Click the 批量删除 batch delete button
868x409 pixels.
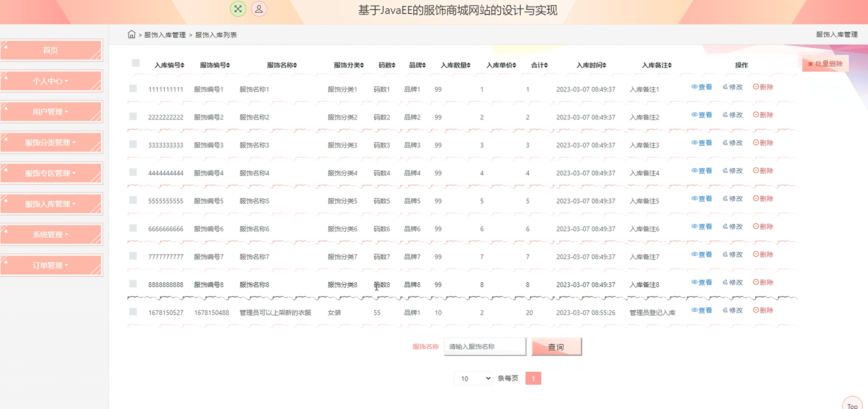tap(825, 64)
